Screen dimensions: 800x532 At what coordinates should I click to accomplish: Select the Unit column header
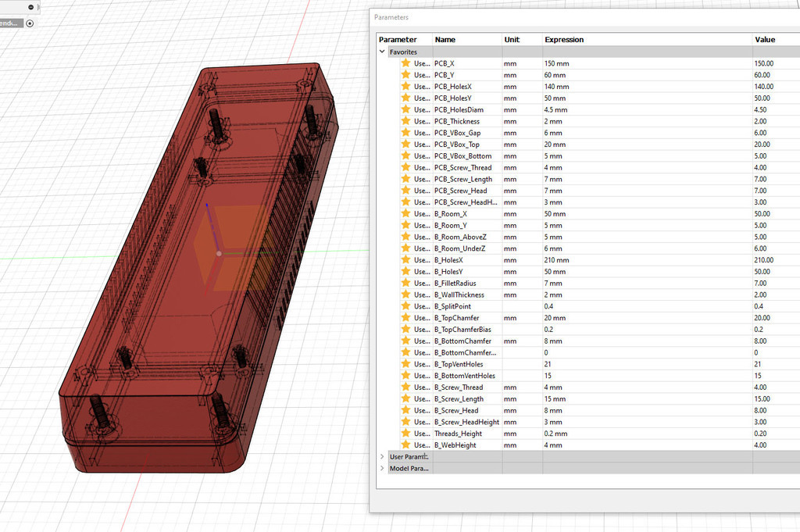click(x=512, y=39)
